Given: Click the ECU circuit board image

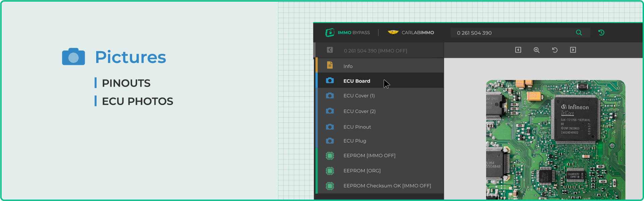Looking at the screenshot, I should (555, 140).
